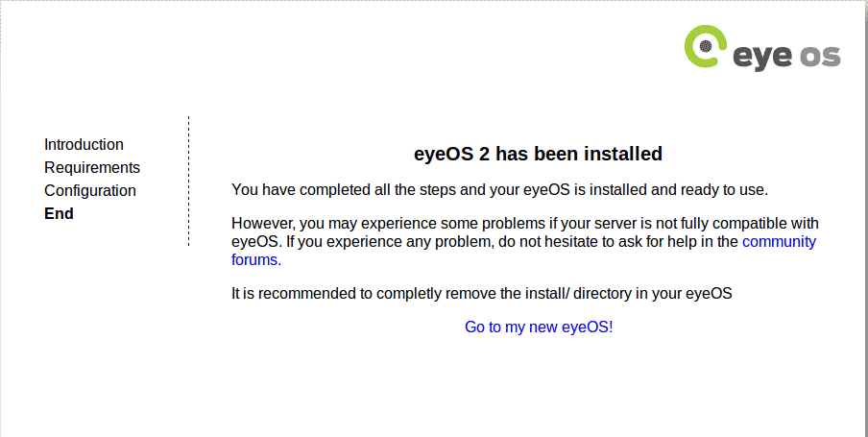Click the "You have completed all the steps" sentence
The image size is (868, 437).
[500, 190]
